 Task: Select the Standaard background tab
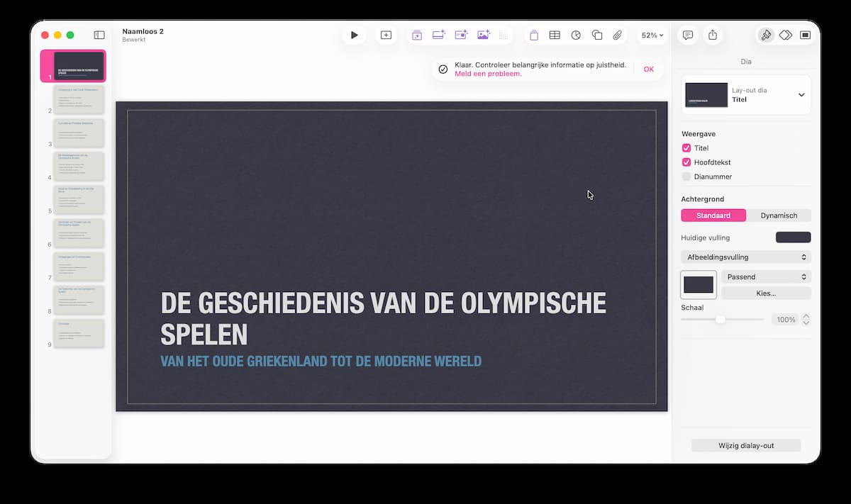713,215
